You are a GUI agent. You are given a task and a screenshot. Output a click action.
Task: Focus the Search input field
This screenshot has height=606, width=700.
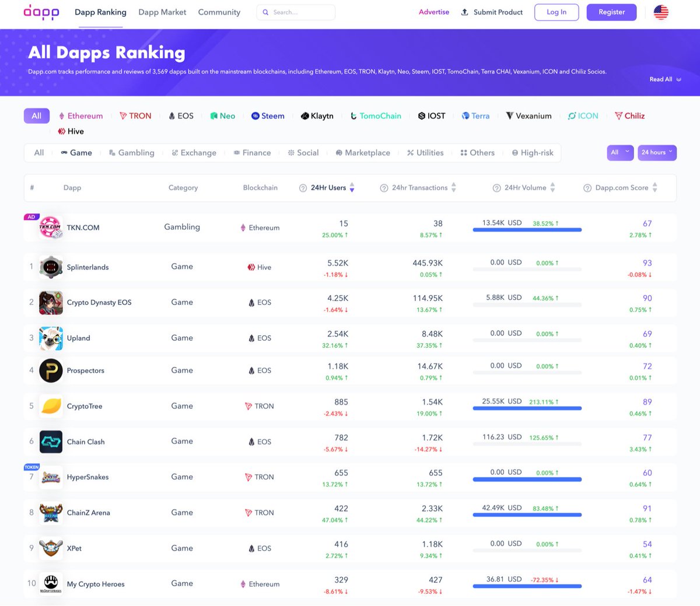coord(296,12)
